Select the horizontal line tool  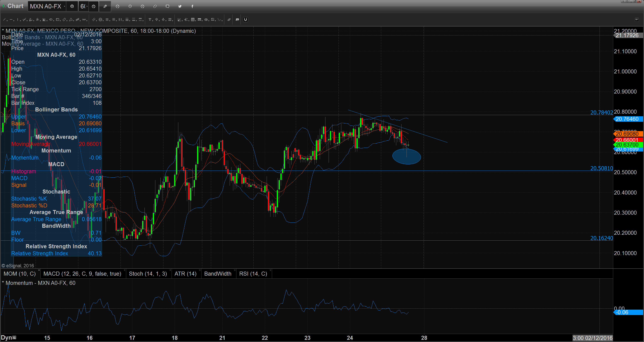coord(11,20)
